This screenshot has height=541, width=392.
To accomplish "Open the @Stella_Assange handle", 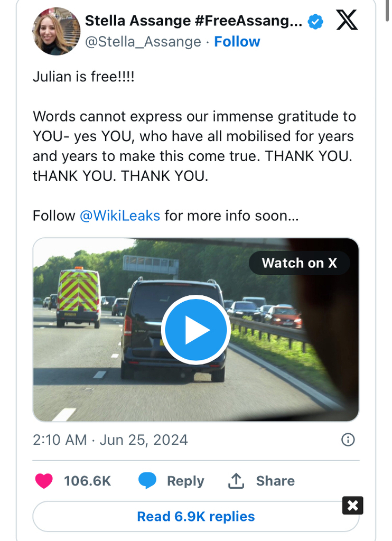I will [143, 42].
